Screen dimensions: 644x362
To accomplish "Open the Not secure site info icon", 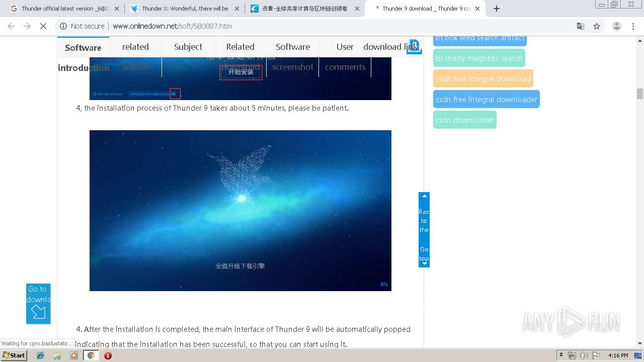I will (x=64, y=26).
